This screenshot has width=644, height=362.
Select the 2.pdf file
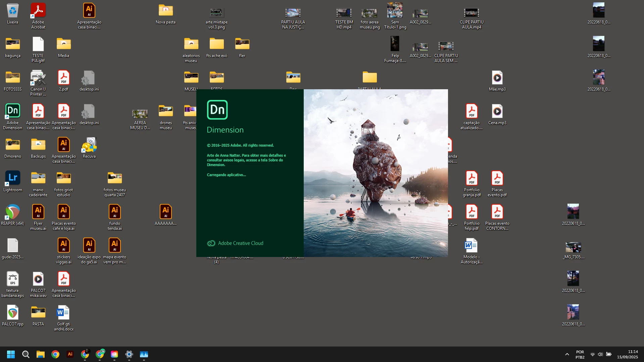(64, 81)
